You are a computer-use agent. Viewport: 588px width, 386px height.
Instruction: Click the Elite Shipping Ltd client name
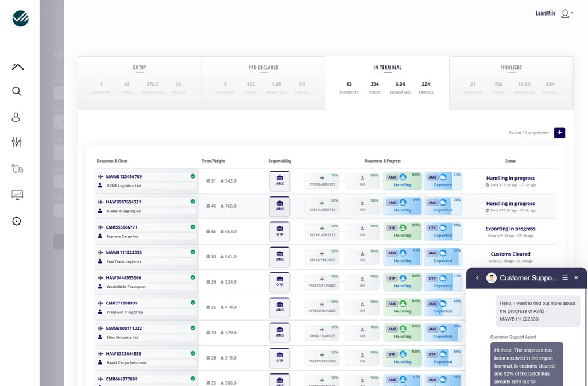pos(123,337)
